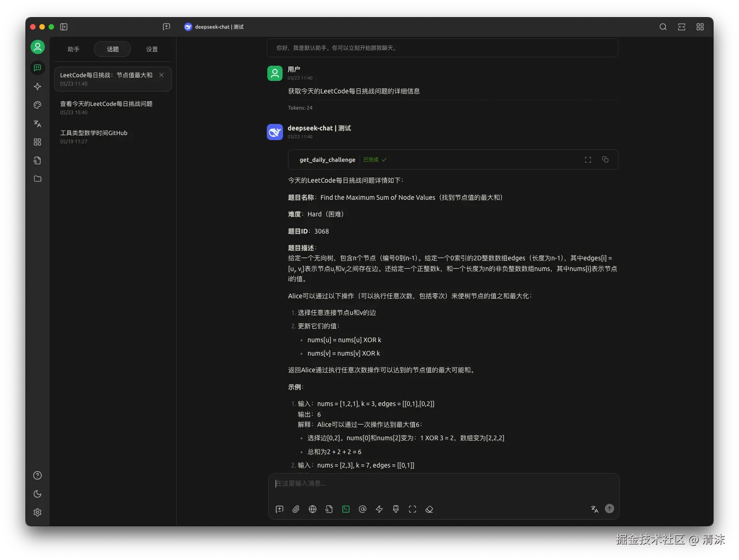Toggle dark theme with the moon icon
Viewport: 739px width, 560px height.
tap(37, 494)
